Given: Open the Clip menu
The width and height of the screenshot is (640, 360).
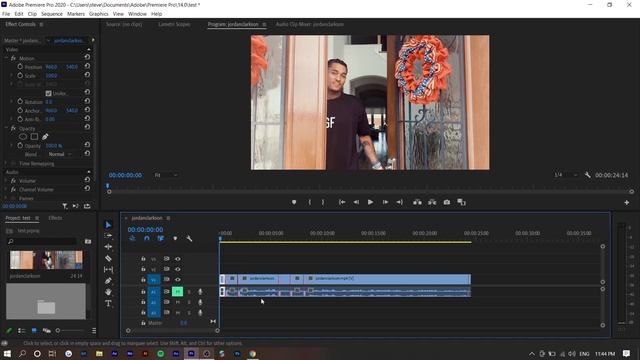Looking at the screenshot, I should point(32,14).
